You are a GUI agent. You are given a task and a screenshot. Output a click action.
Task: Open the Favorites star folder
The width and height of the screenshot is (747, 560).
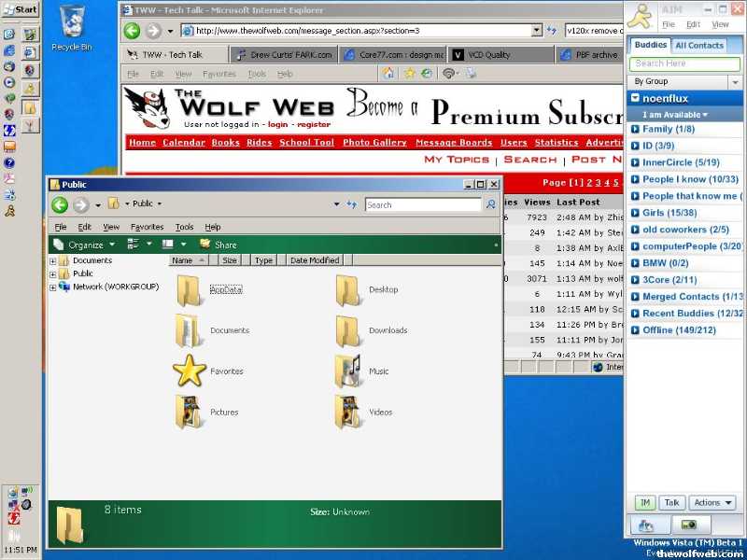(190, 371)
